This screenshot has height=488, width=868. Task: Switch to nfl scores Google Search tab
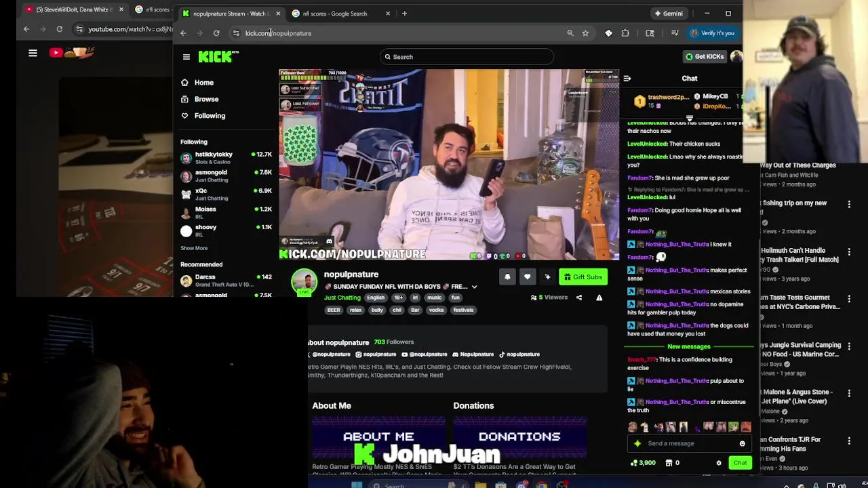click(x=342, y=14)
